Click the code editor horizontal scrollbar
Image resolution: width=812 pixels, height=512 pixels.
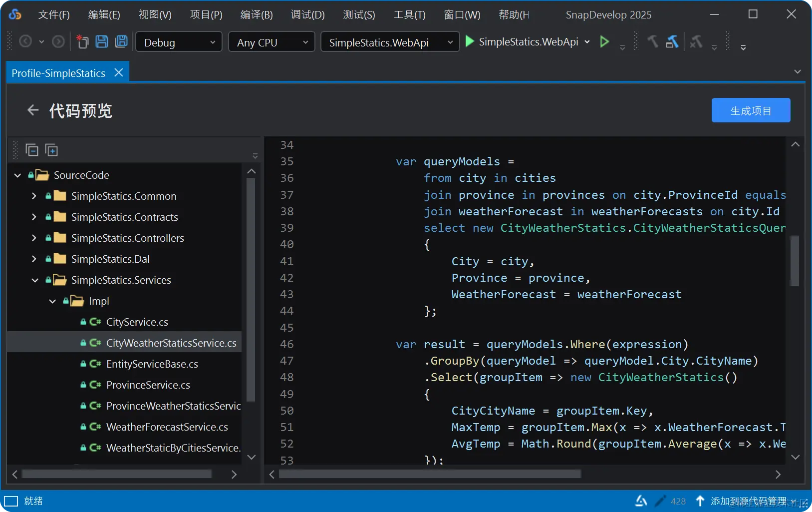429,474
